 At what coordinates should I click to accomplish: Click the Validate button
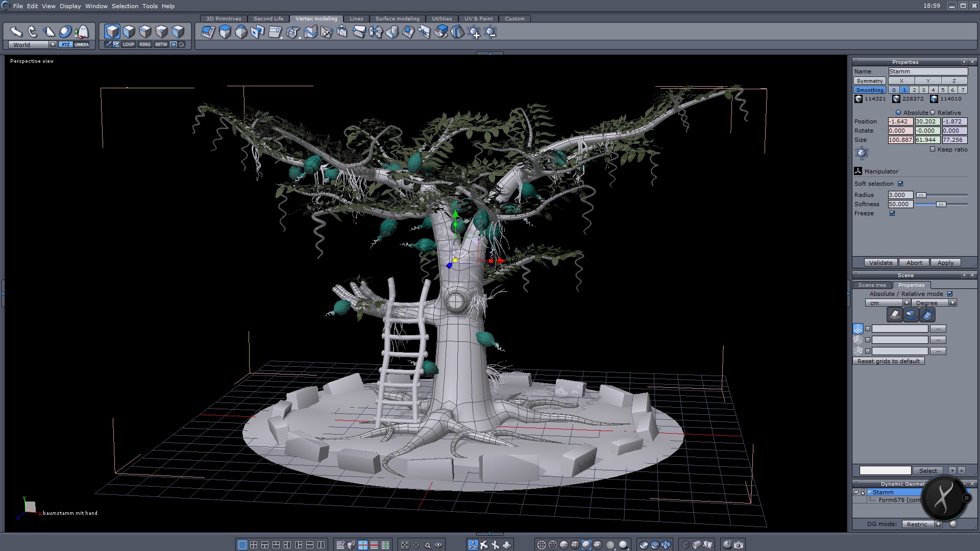pos(880,263)
